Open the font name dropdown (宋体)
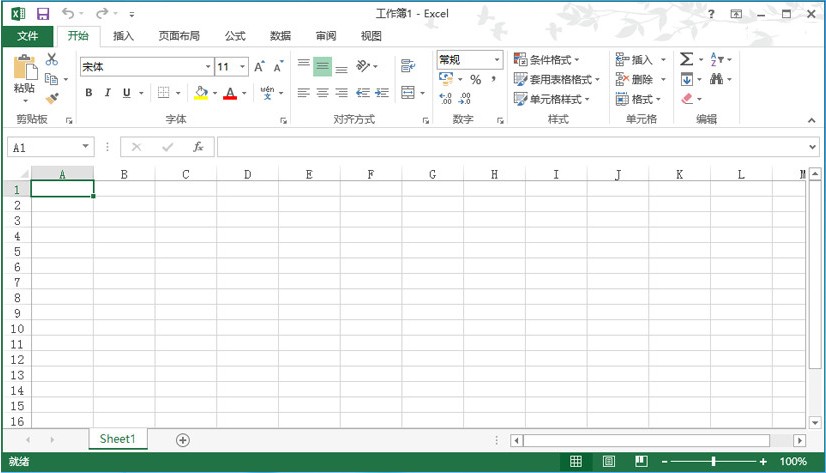 point(208,67)
